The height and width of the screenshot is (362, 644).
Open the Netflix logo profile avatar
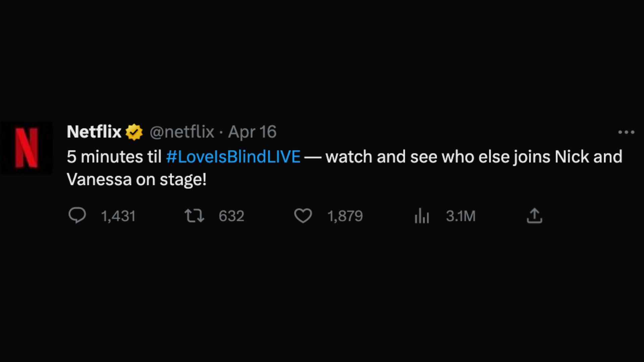click(26, 148)
